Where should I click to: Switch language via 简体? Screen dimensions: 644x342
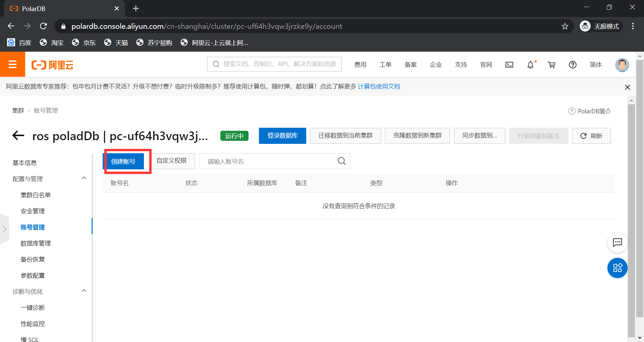pyautogui.click(x=596, y=65)
